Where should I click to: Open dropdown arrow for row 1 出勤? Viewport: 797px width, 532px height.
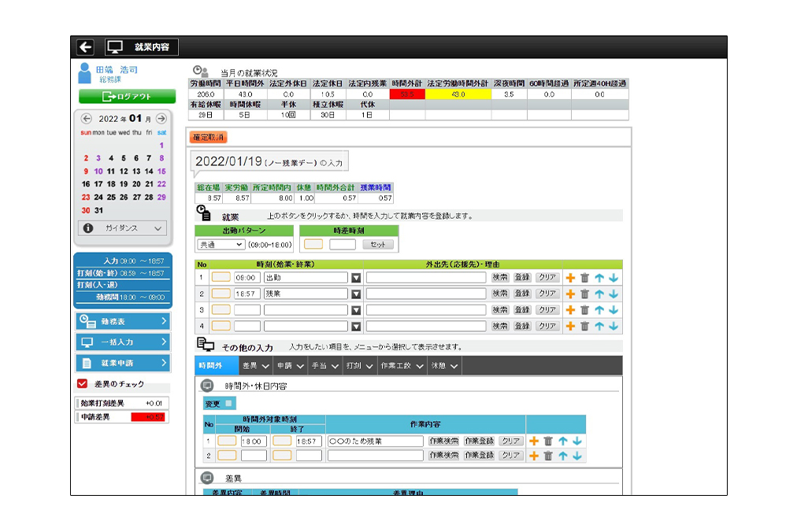click(356, 278)
